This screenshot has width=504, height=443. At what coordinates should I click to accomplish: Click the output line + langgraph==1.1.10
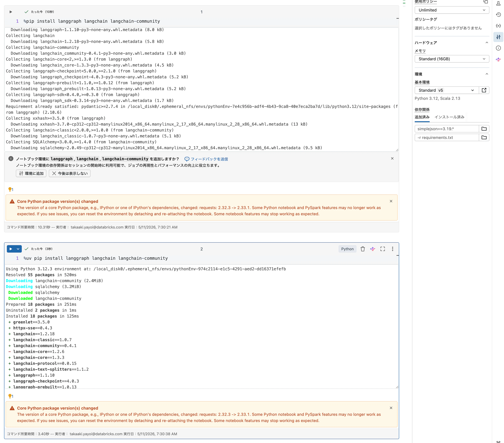click(x=32, y=375)
